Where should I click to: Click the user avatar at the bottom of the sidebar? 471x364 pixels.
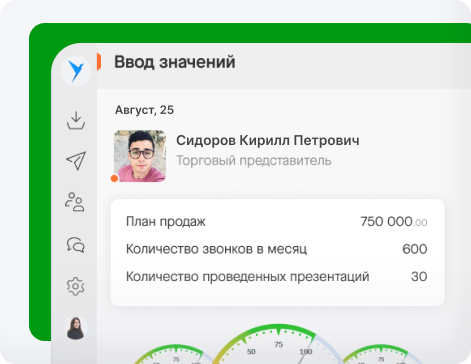coord(76,328)
